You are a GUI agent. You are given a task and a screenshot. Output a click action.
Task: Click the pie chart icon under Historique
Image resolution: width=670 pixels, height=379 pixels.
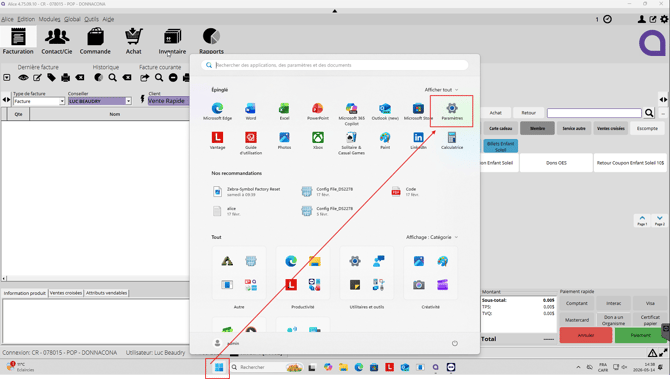(99, 78)
